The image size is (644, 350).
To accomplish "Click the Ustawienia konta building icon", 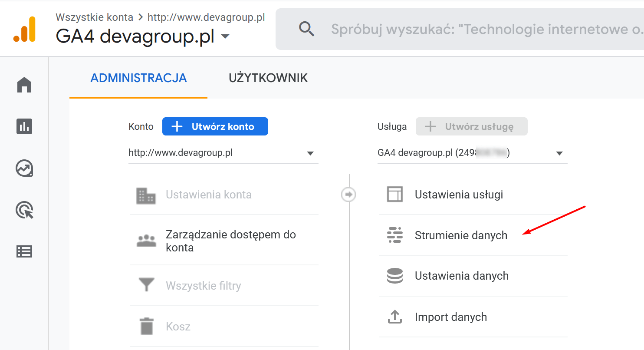I will click(146, 196).
